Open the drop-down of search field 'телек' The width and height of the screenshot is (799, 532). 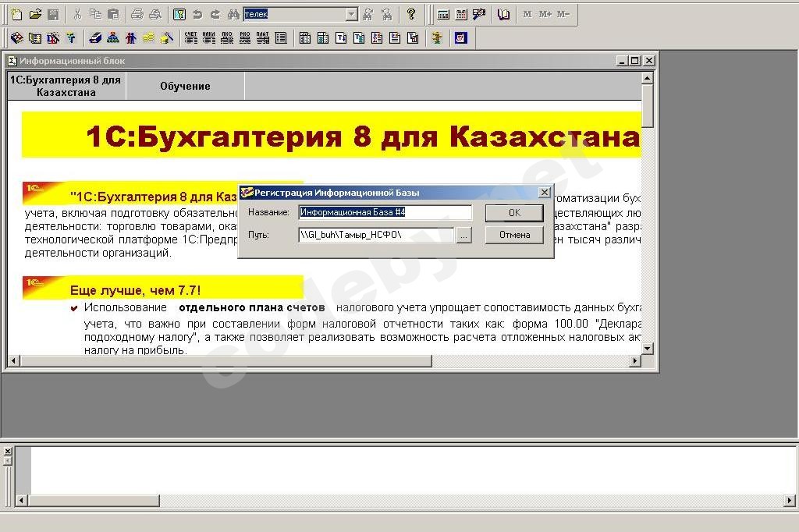352,14
